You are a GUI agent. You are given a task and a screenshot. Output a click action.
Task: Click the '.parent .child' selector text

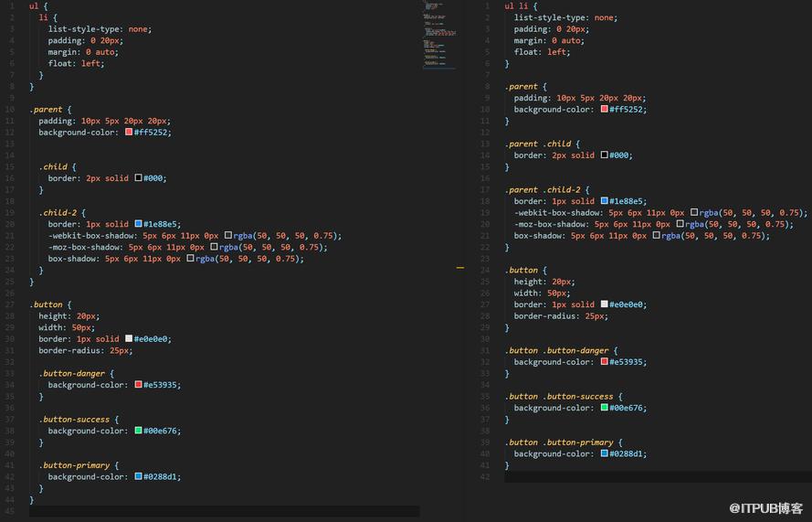pyautogui.click(x=538, y=144)
